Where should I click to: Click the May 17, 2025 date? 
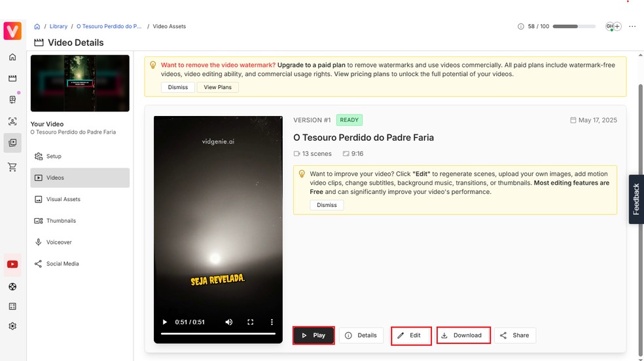[594, 120]
